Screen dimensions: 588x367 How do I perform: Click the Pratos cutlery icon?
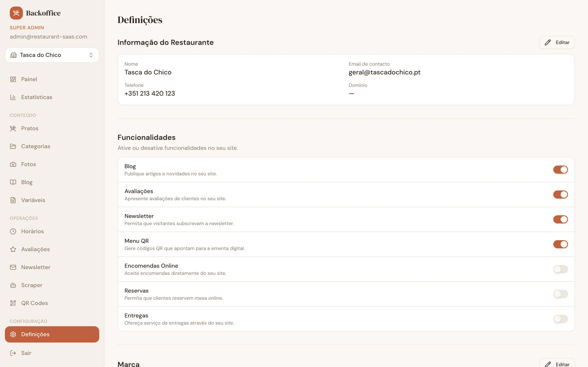point(13,128)
